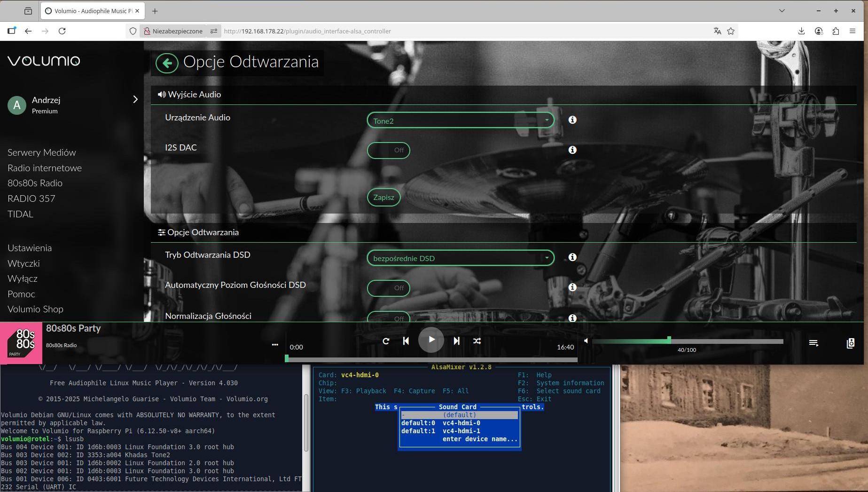Expand the Andrzej user profile chevron
Viewport: 868px width, 492px height.
135,99
